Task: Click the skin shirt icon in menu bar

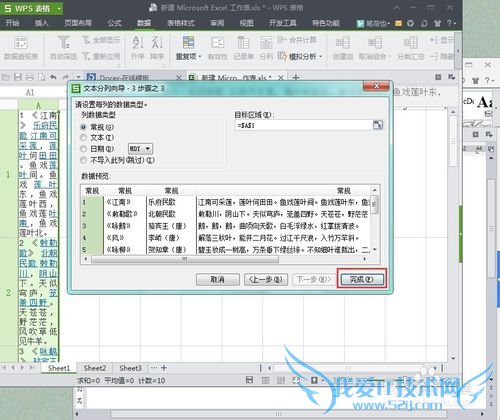Action: (x=437, y=23)
